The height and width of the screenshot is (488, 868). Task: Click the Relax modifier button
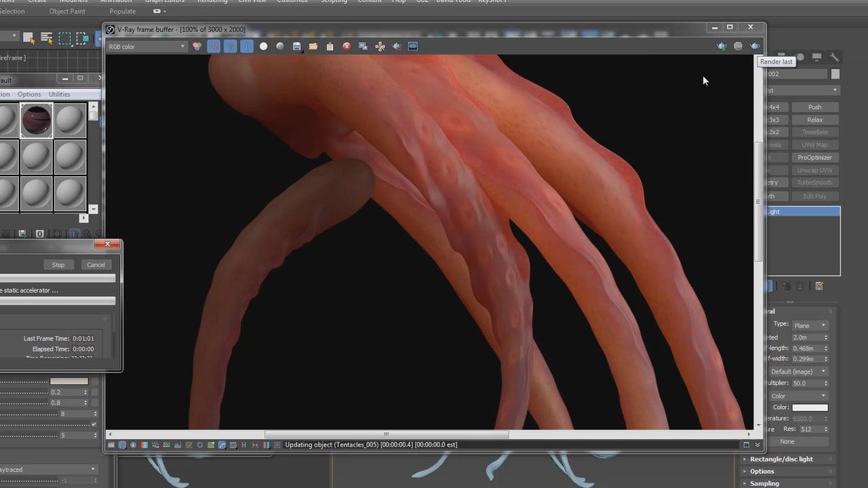(815, 120)
